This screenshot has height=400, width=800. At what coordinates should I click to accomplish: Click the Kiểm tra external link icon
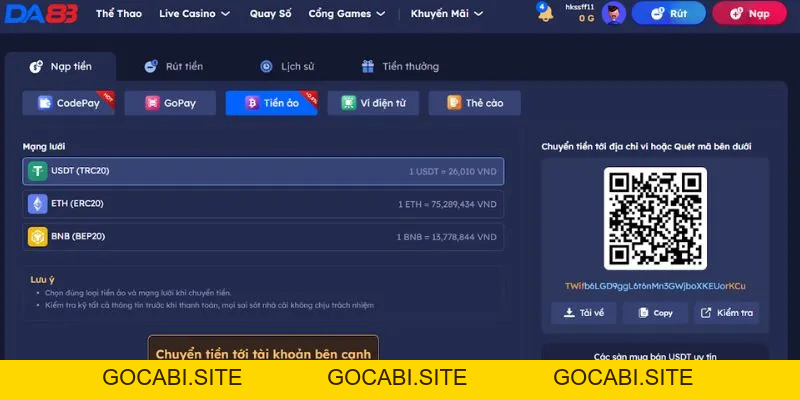click(706, 313)
